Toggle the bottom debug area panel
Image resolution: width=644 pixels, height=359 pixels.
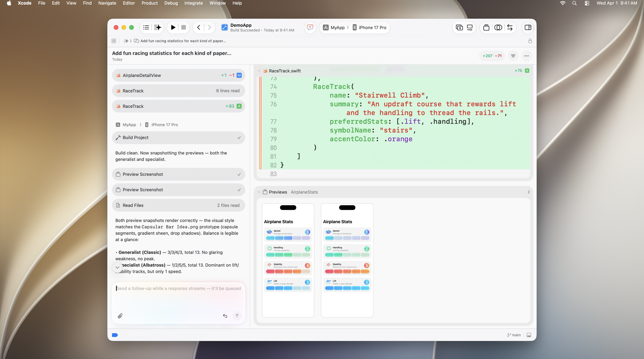click(x=529, y=335)
